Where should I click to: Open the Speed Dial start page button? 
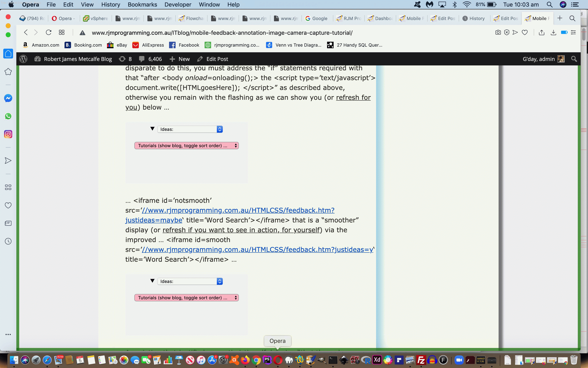(x=62, y=32)
